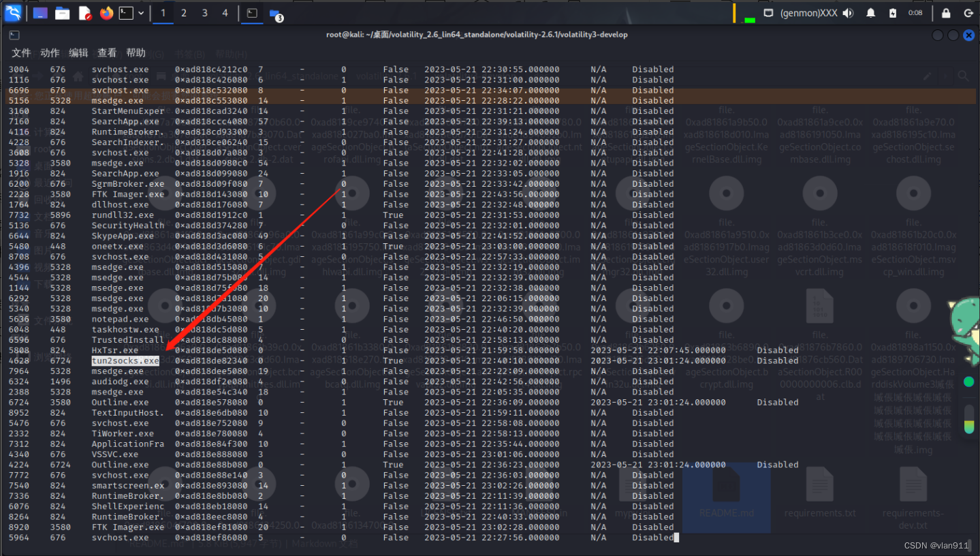Image resolution: width=980 pixels, height=556 pixels.
Task: Click the smartscreen.ex process name
Action: [x=128, y=486]
